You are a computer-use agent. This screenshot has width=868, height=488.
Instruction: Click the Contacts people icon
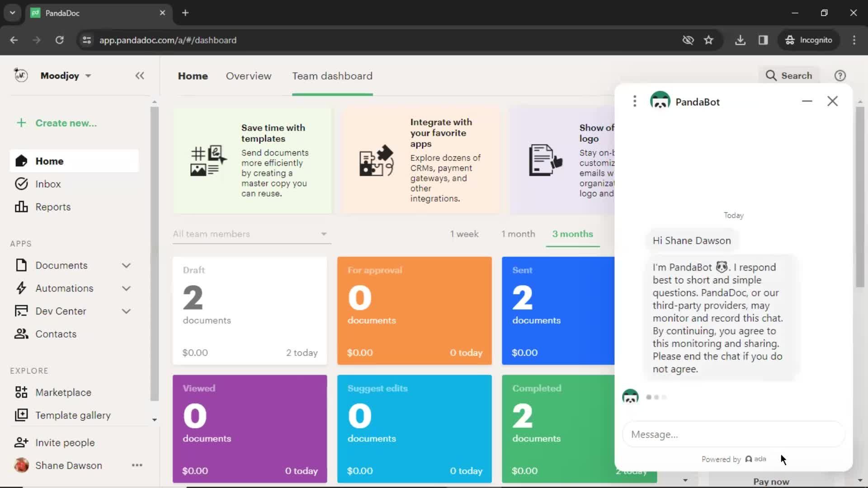coord(21,334)
